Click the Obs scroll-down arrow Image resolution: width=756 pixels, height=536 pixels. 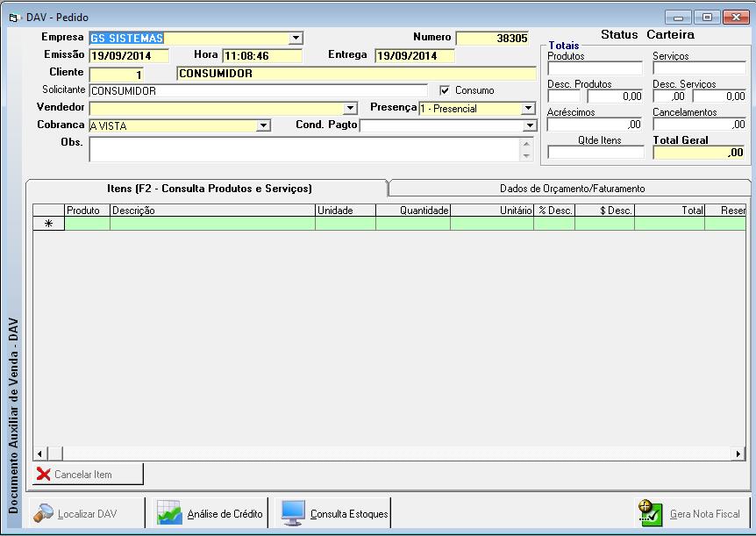click(x=528, y=158)
